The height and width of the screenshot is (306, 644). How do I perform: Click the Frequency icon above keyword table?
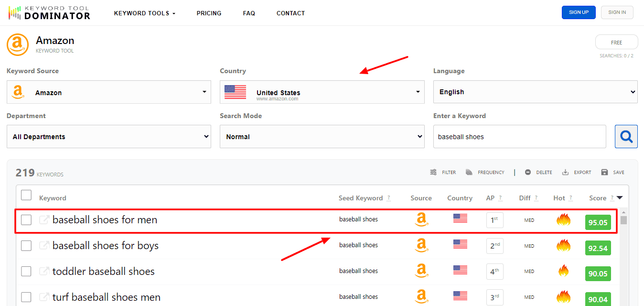click(469, 172)
